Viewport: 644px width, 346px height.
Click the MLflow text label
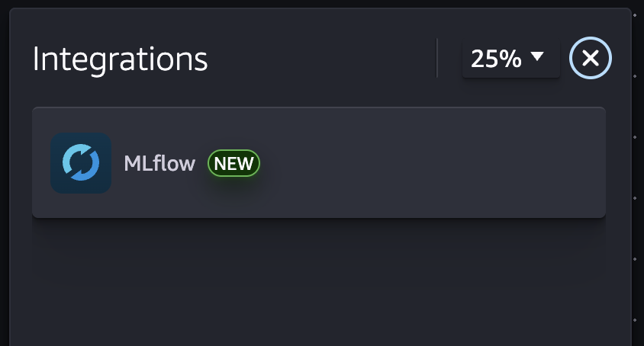click(x=159, y=163)
